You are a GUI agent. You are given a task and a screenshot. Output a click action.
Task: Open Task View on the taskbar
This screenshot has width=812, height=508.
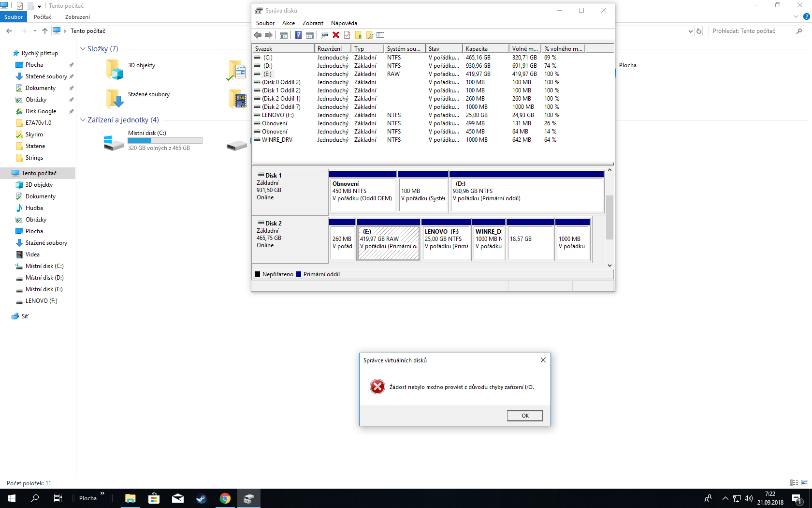point(58,498)
